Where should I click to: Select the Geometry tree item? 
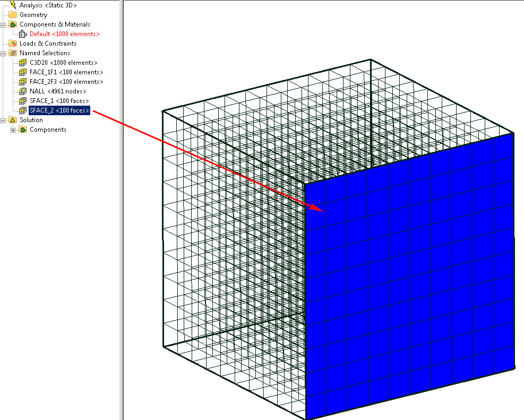click(x=33, y=15)
